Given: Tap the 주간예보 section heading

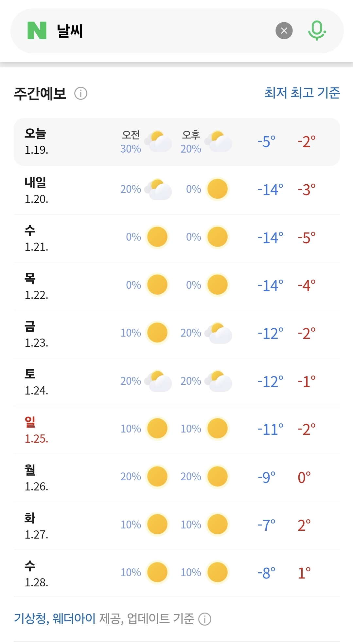Looking at the screenshot, I should (x=40, y=94).
